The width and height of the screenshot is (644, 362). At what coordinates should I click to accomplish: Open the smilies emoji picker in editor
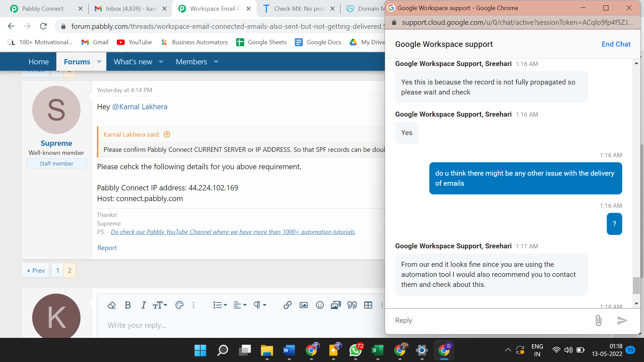(320, 305)
